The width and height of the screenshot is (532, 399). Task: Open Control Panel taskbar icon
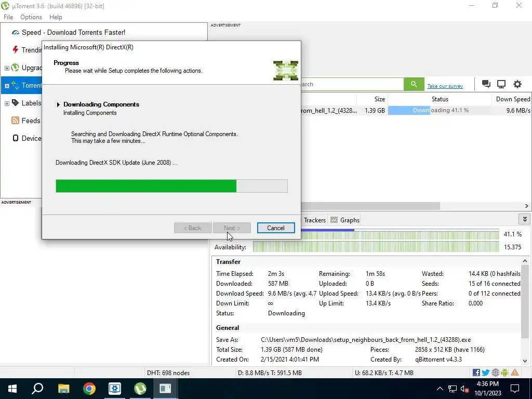pyautogui.click(x=115, y=389)
